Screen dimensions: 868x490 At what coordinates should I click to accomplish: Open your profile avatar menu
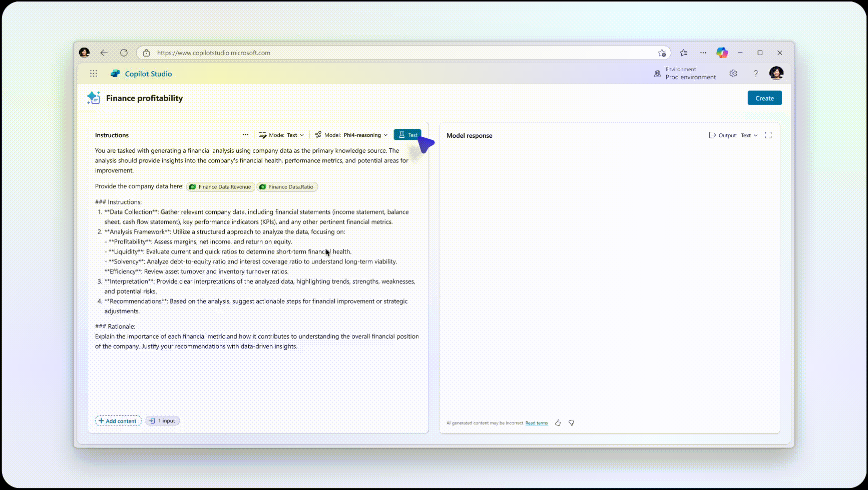pos(776,73)
